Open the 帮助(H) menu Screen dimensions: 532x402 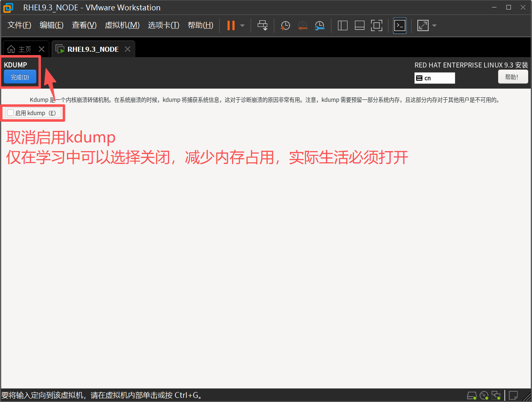point(201,25)
